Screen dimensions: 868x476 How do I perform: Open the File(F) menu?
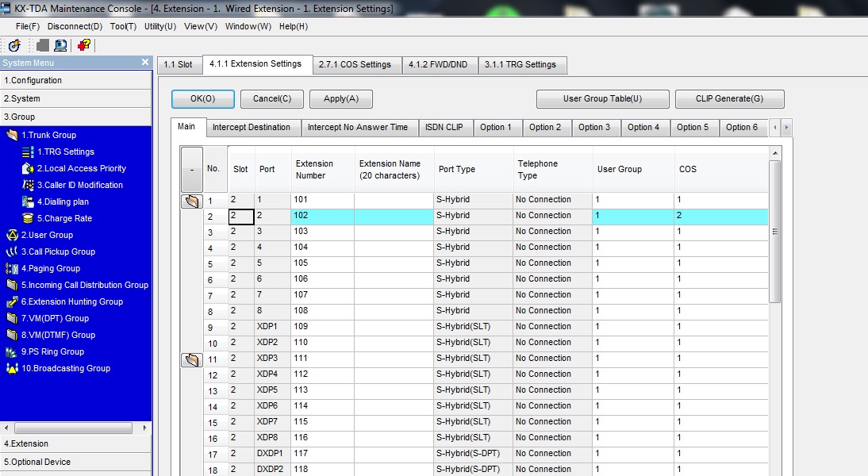coord(28,26)
